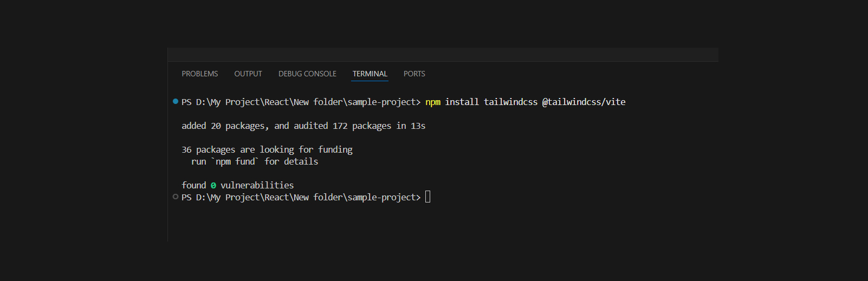Open the folder path in the last prompt
Viewport: 868px width, 281px height.
tap(306, 197)
